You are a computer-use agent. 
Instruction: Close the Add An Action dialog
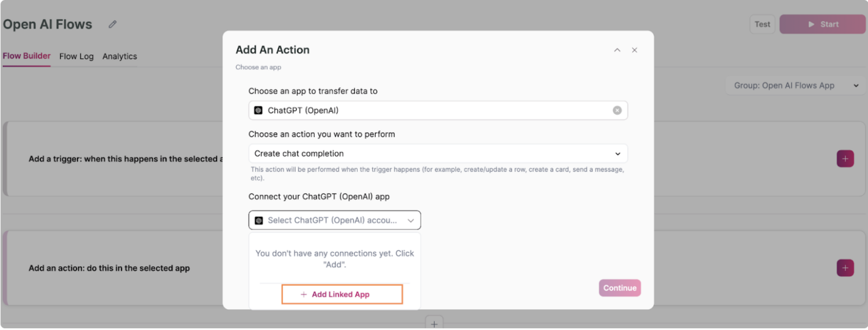tap(634, 50)
